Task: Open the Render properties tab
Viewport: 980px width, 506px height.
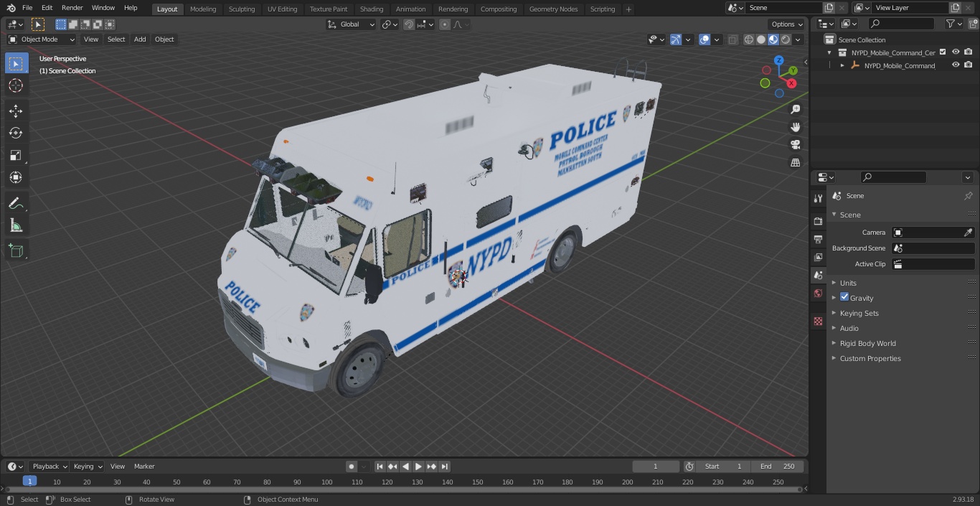Action: [x=818, y=221]
